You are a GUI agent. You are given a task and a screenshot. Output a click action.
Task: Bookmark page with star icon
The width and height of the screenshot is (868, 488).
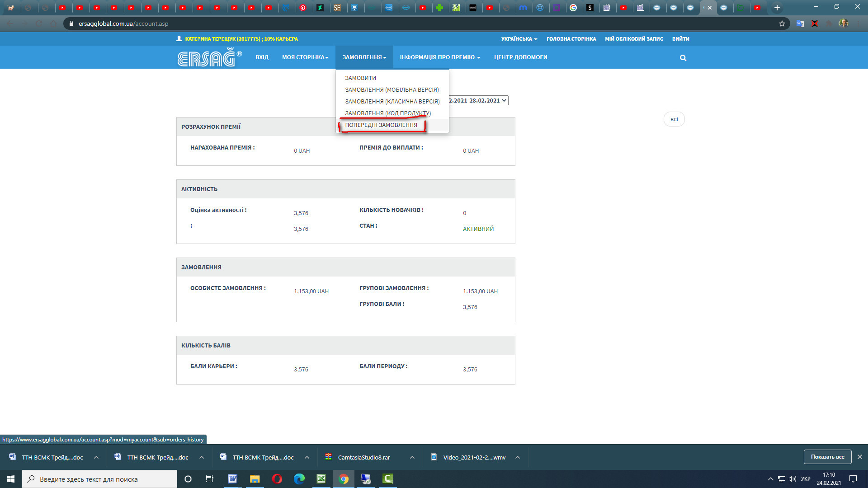click(782, 23)
